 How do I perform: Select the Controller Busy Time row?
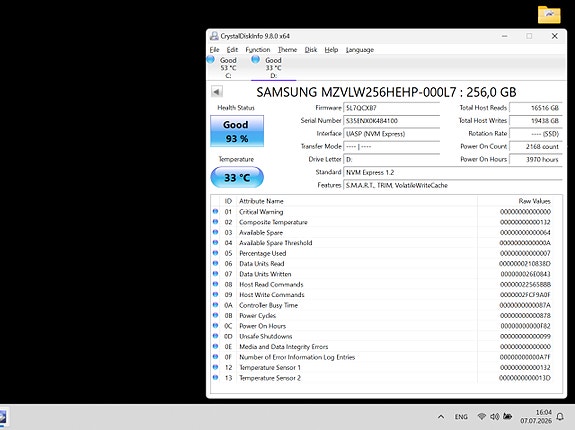click(381, 305)
